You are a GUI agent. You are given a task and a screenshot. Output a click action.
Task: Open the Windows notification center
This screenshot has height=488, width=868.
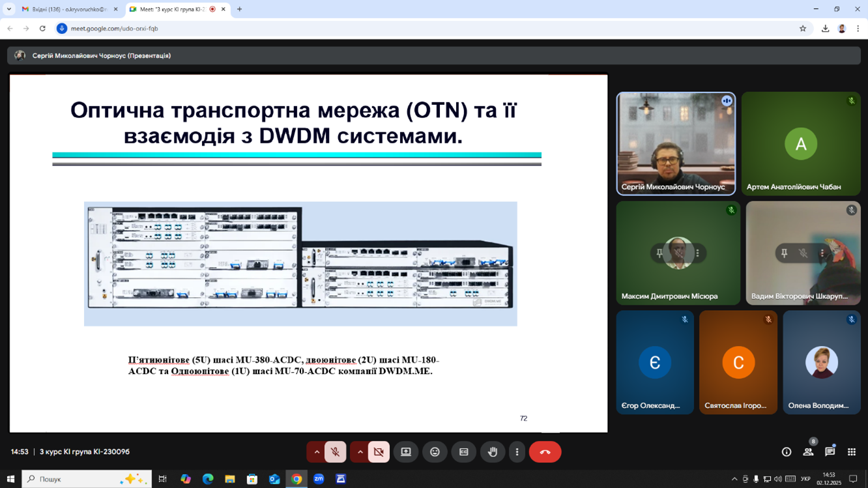tap(853, 479)
